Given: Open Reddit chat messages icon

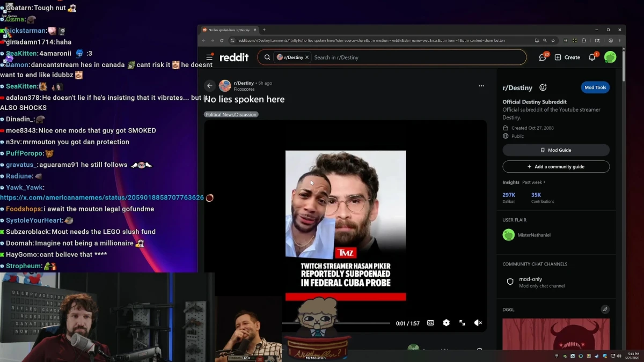Looking at the screenshot, I should (543, 57).
